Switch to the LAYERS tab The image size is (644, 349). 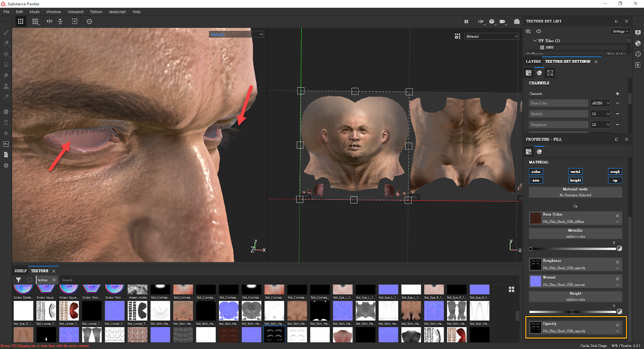[533, 62]
